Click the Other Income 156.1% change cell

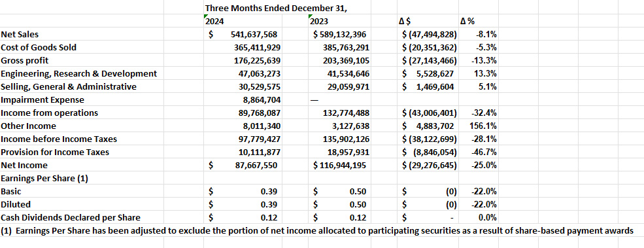(483, 126)
